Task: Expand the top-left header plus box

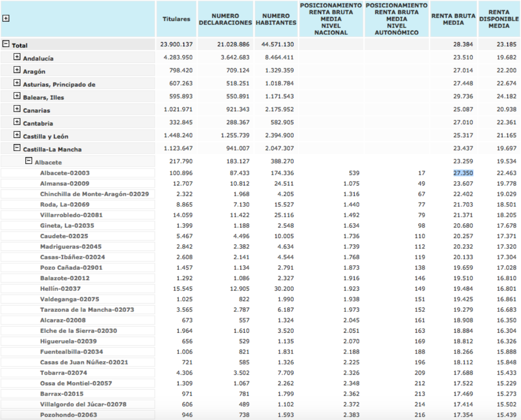Action: click(x=6, y=19)
